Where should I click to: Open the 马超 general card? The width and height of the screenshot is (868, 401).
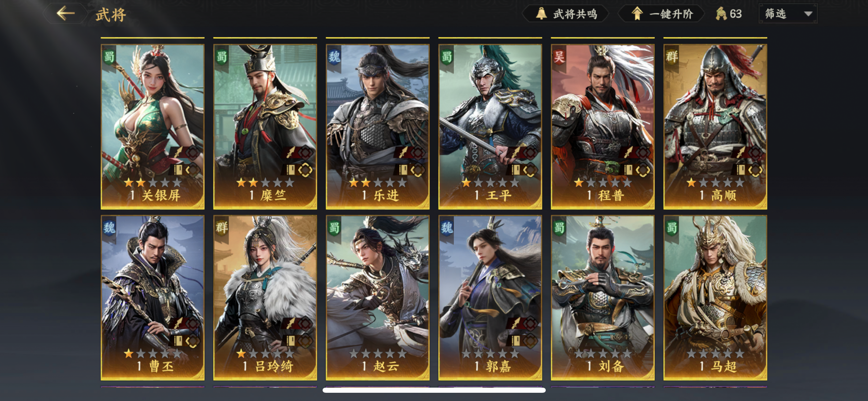(715, 297)
